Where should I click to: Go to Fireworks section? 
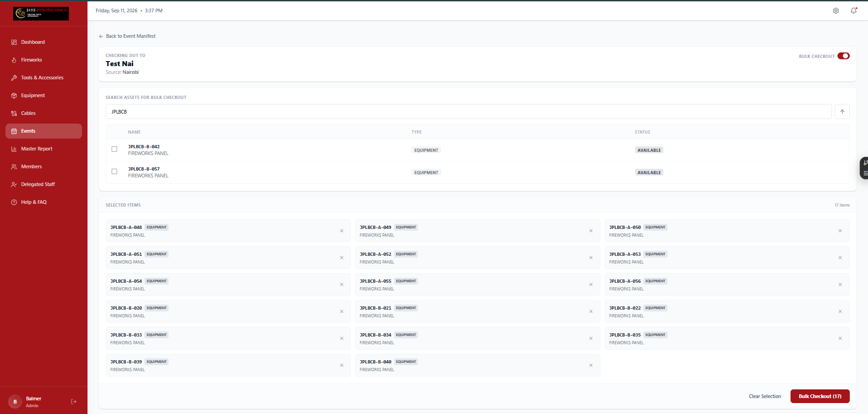tap(44, 60)
